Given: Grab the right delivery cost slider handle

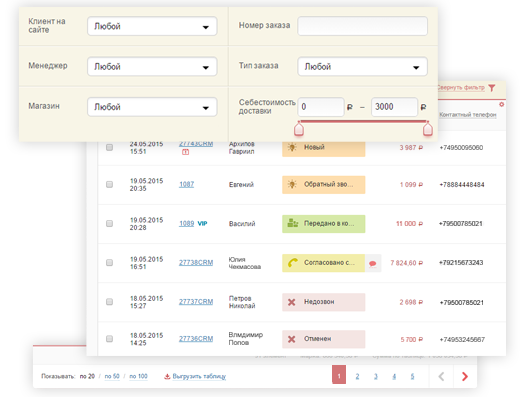Looking at the screenshot, I should pyautogui.click(x=428, y=129).
